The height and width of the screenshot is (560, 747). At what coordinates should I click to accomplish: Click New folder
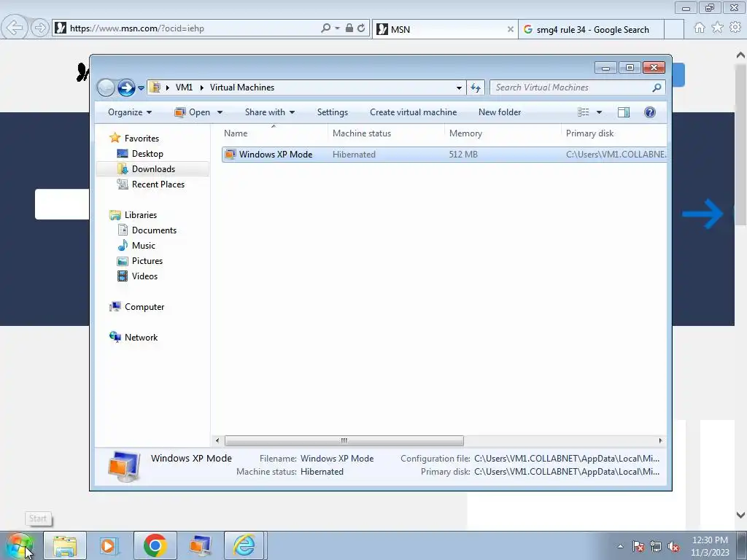500,112
